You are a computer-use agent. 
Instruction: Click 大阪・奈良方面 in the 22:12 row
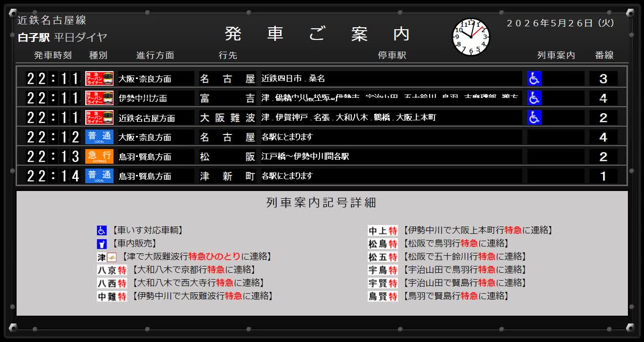(x=145, y=137)
